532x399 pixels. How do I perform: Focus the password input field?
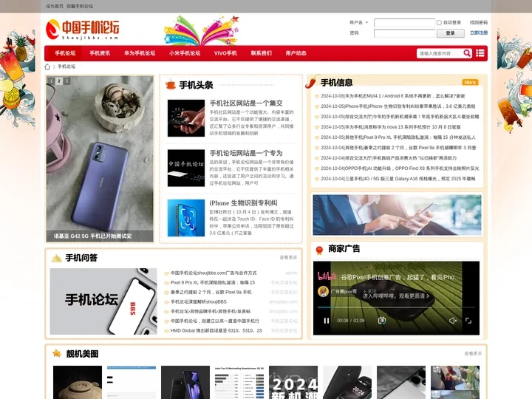[404, 33]
